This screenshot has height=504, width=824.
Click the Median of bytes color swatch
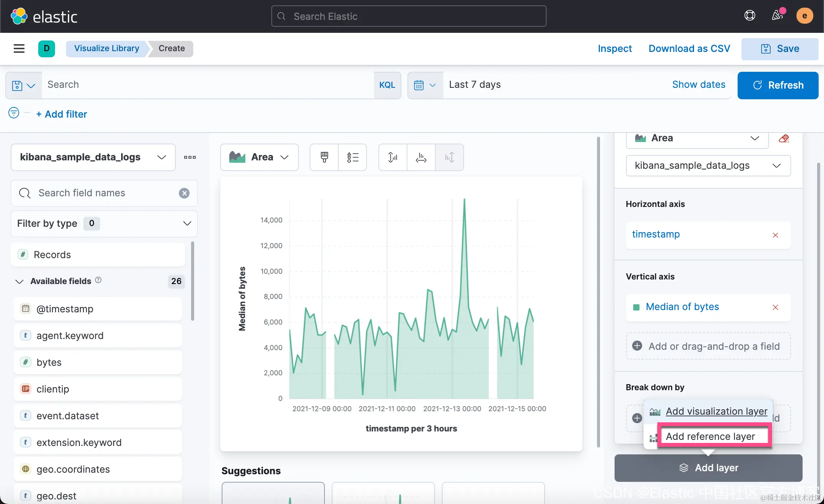(x=636, y=307)
